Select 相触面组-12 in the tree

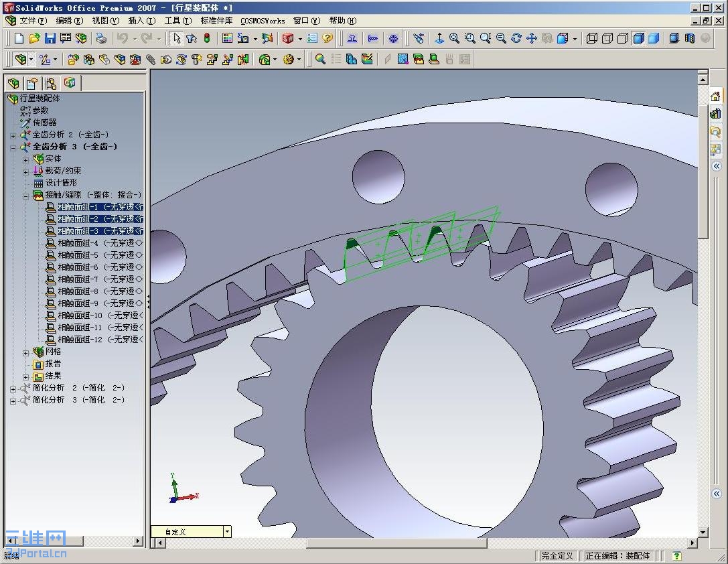pos(94,340)
